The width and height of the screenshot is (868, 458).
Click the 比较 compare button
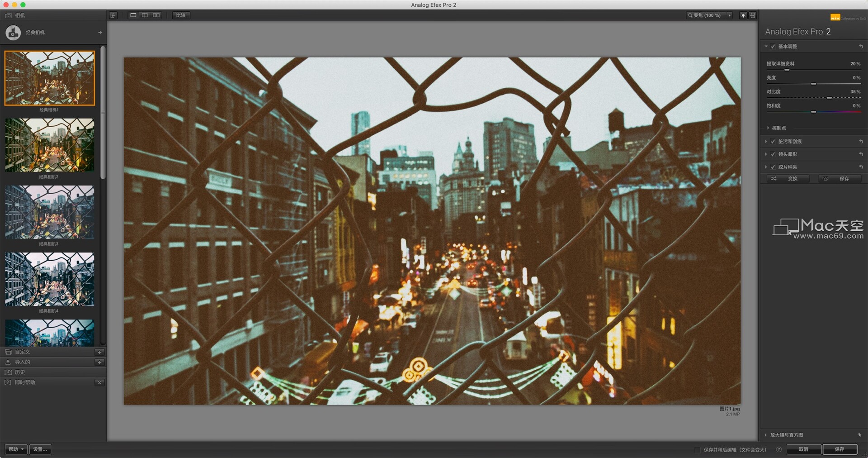pyautogui.click(x=181, y=15)
